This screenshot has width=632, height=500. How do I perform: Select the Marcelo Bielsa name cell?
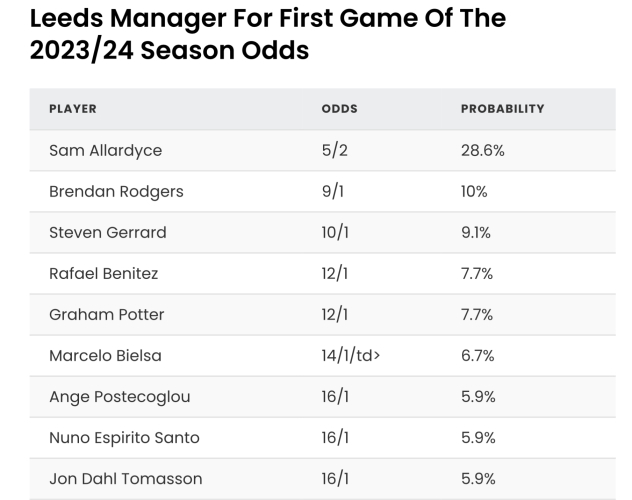click(105, 355)
